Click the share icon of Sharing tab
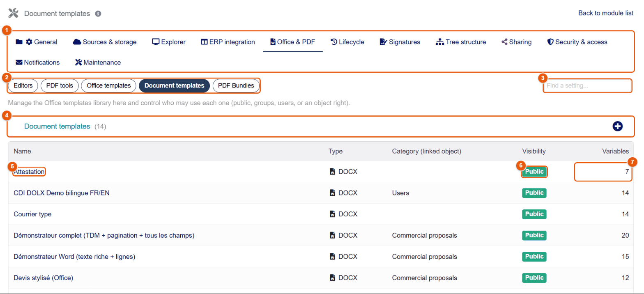Viewport: 644px width, 294px height. [504, 42]
